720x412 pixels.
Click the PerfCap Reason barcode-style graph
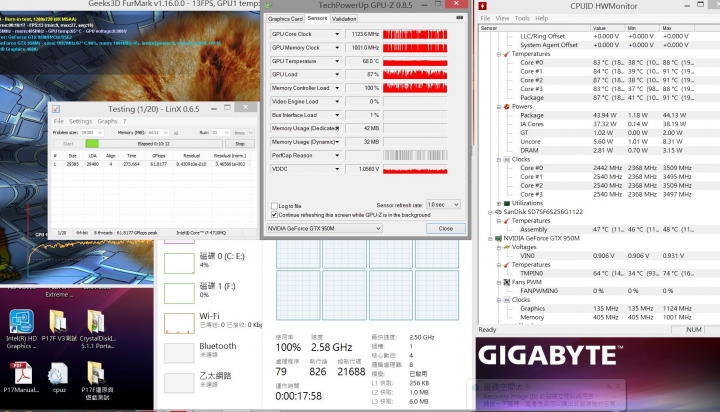pyautogui.click(x=415, y=155)
